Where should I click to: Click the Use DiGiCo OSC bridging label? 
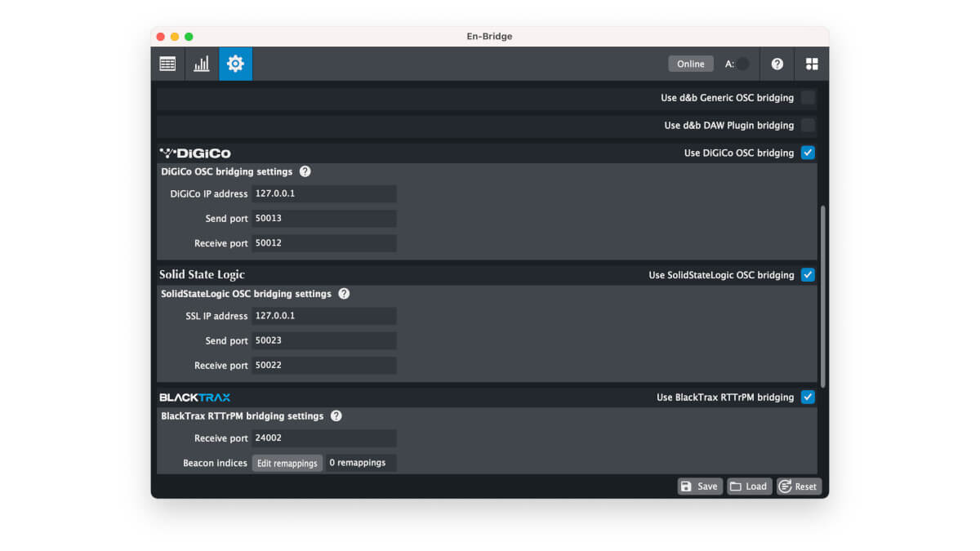[x=739, y=153]
